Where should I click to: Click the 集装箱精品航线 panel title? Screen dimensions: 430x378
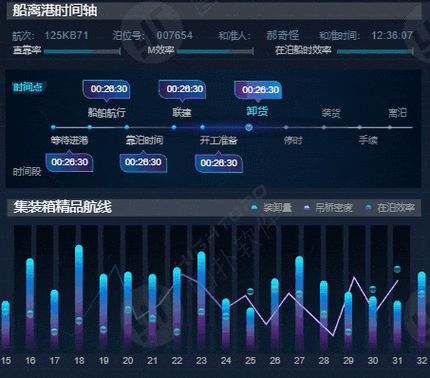click(63, 207)
